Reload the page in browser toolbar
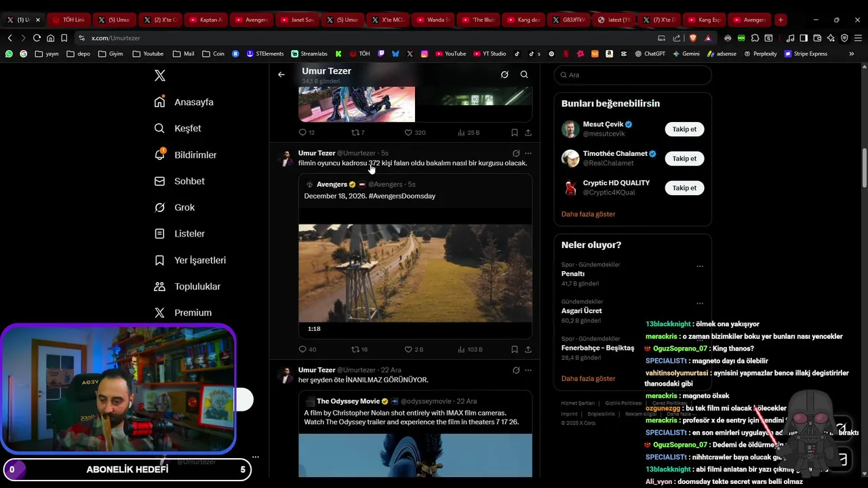Image resolution: width=868 pixels, height=488 pixels. point(37,38)
